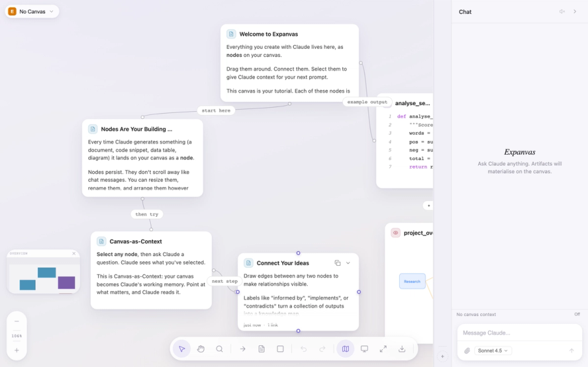Click the Nodes Are Your Building node title
This screenshot has width=588, height=367.
tap(137, 129)
